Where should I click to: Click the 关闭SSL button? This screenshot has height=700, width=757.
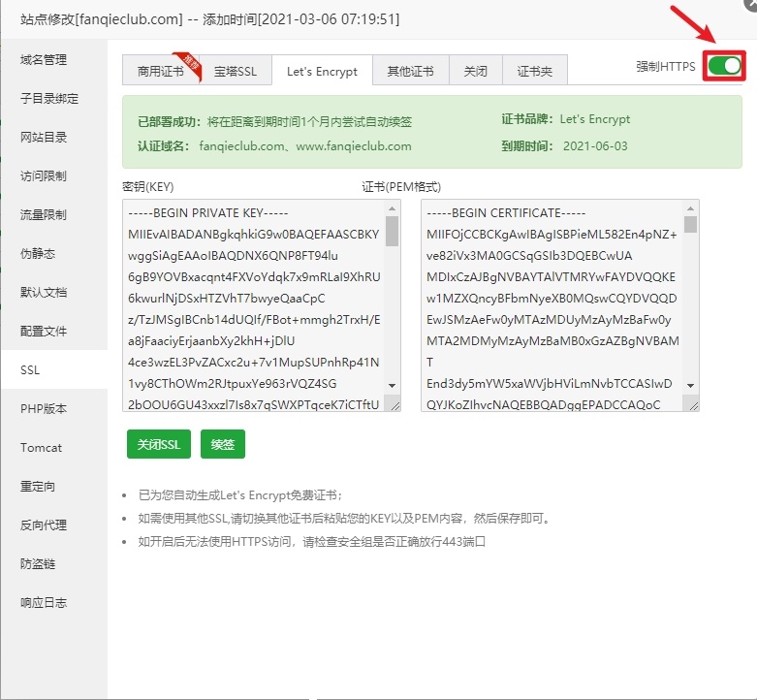[159, 444]
